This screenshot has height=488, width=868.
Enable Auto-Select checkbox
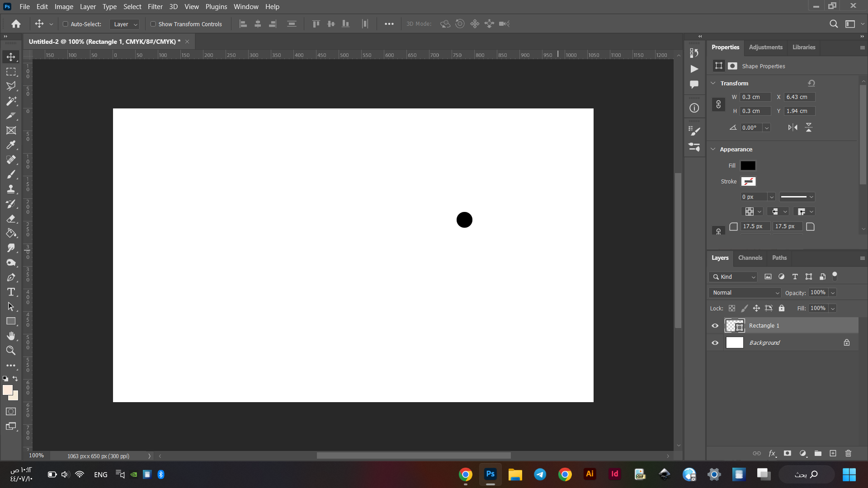(66, 24)
